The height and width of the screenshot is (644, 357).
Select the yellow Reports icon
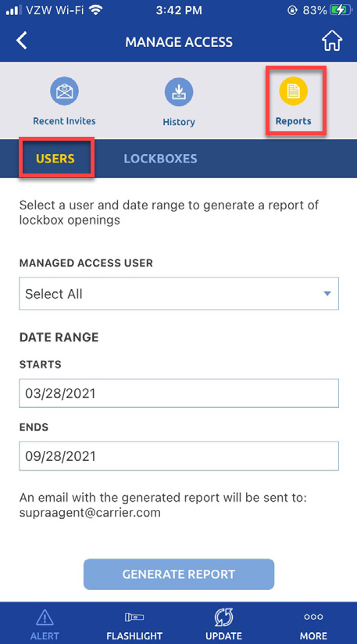tap(294, 91)
